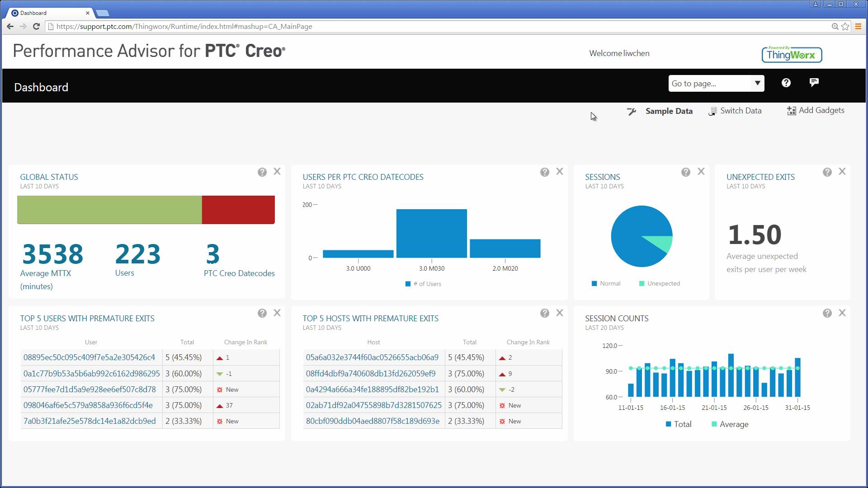Click the Total column header in Top 5 Users table
Screen dimensions: 868x488
pyautogui.click(x=187, y=343)
